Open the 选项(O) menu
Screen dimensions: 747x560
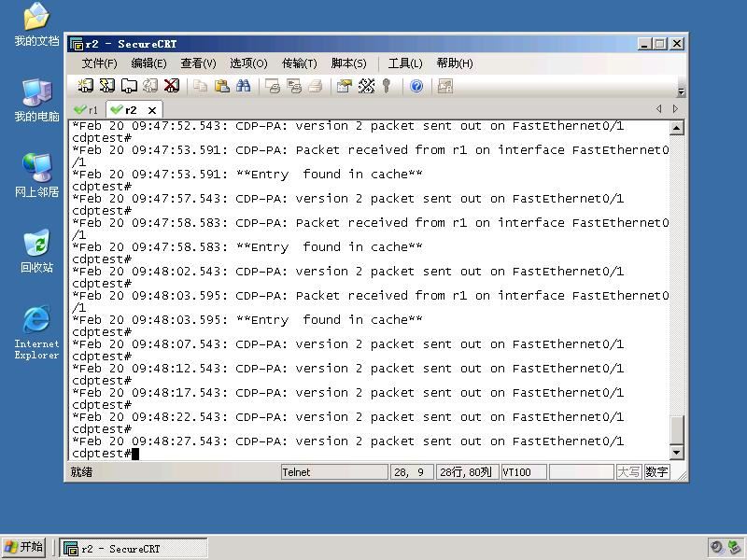pos(248,63)
